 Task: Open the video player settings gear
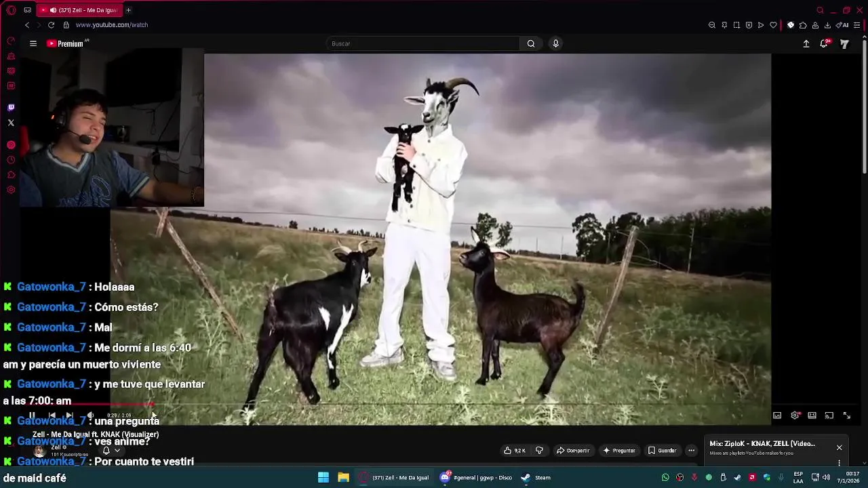(795, 415)
